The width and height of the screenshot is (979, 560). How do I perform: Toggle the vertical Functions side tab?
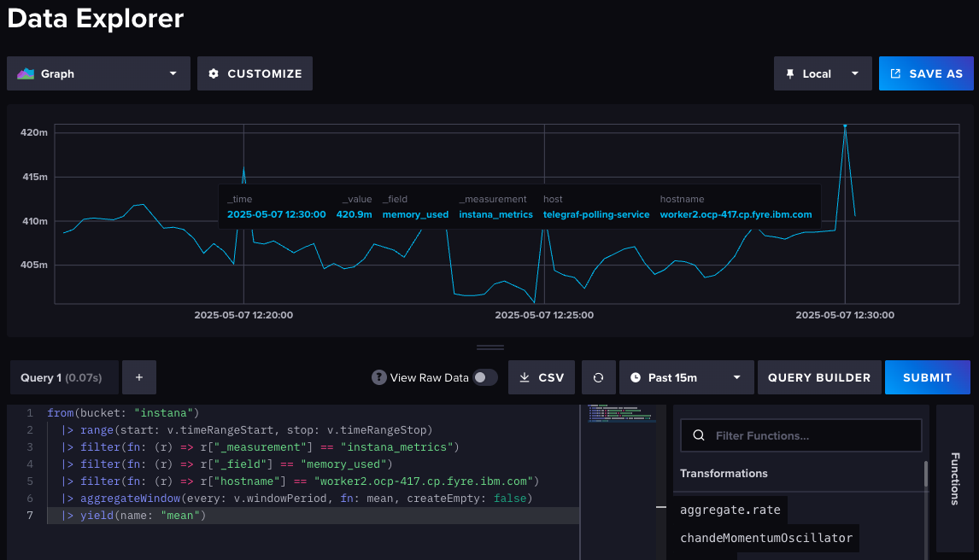(954, 478)
